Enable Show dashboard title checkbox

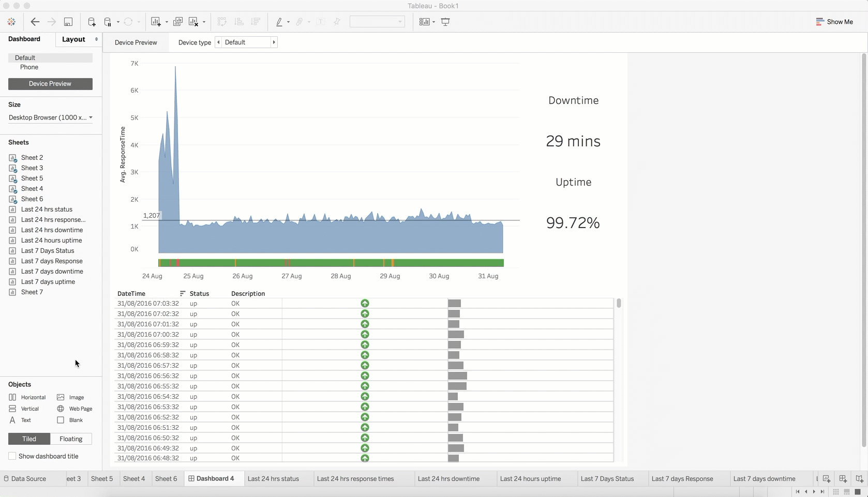coord(12,456)
